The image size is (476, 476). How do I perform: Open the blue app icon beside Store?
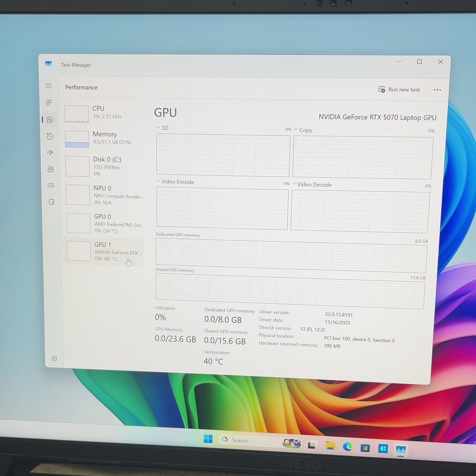click(x=383, y=449)
